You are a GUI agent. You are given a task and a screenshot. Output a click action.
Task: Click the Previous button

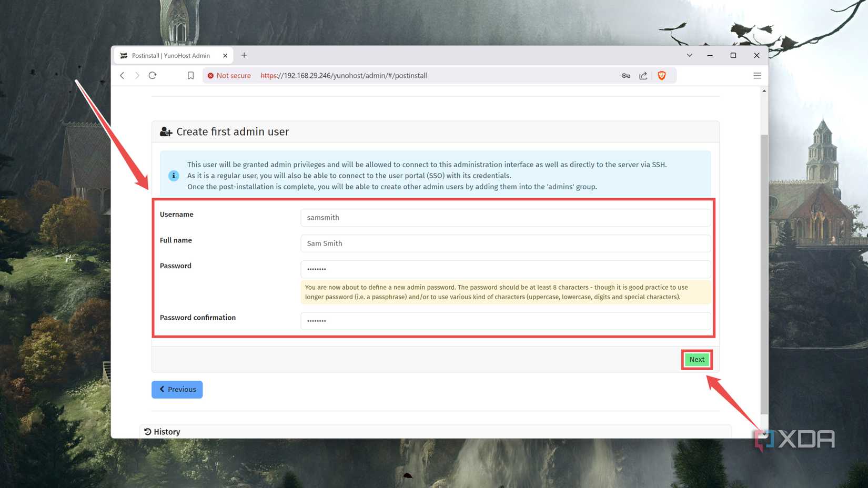(x=177, y=389)
